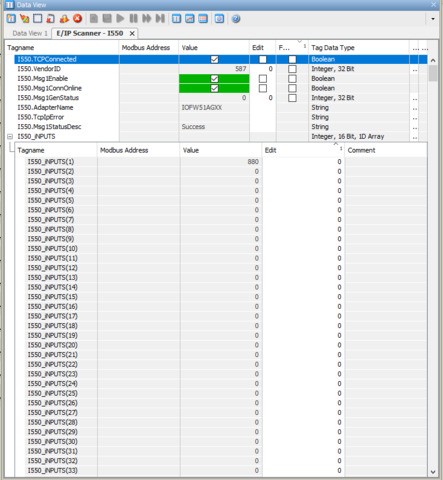Click the orange pencil-and-tag toolbar icon

tap(24, 19)
